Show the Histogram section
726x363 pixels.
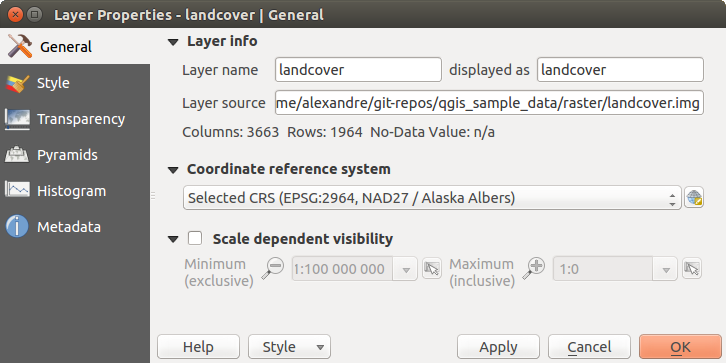[75, 191]
